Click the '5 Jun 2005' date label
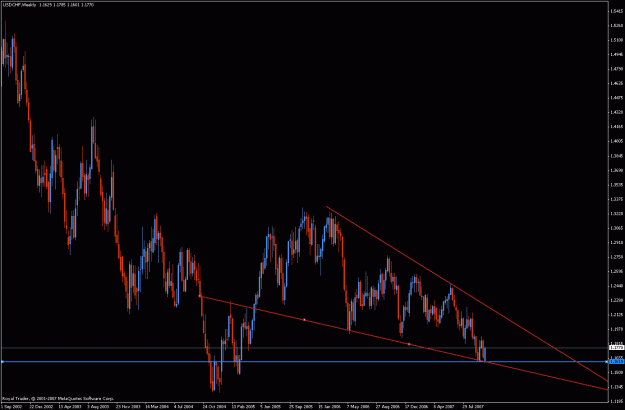The width and height of the screenshot is (625, 410). pos(271,407)
